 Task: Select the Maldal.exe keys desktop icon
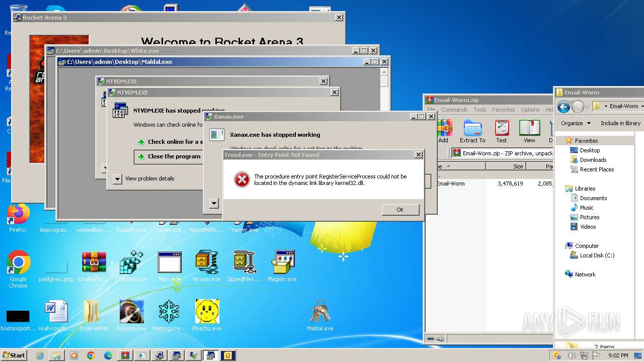point(320,316)
